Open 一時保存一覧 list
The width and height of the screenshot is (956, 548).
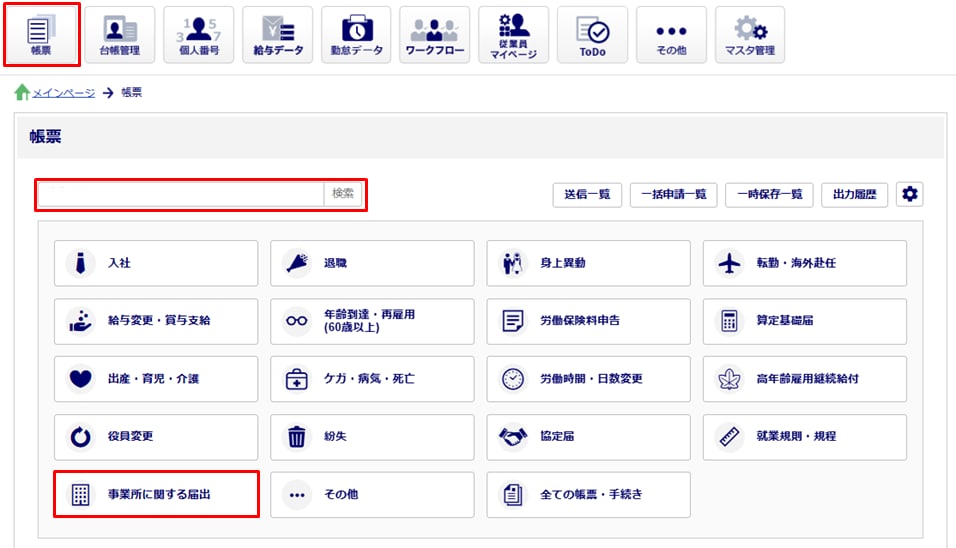[x=769, y=194]
